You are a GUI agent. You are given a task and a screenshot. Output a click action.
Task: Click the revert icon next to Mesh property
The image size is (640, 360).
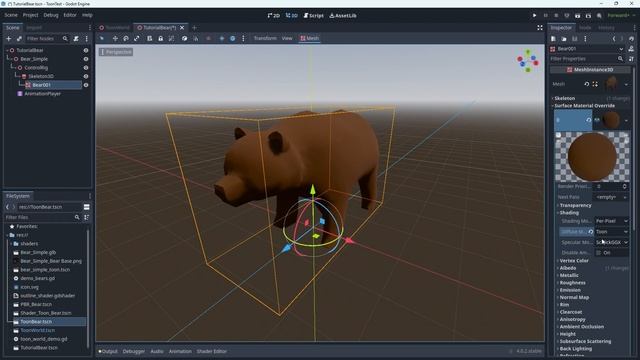coord(586,84)
